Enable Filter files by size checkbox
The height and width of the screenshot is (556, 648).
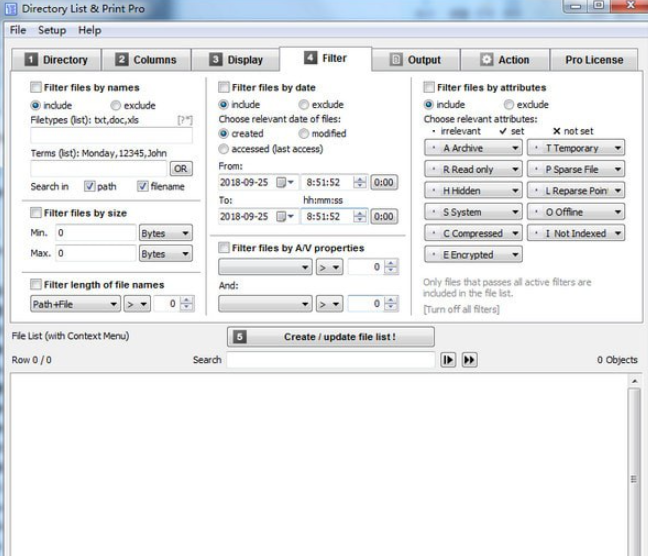[36, 213]
